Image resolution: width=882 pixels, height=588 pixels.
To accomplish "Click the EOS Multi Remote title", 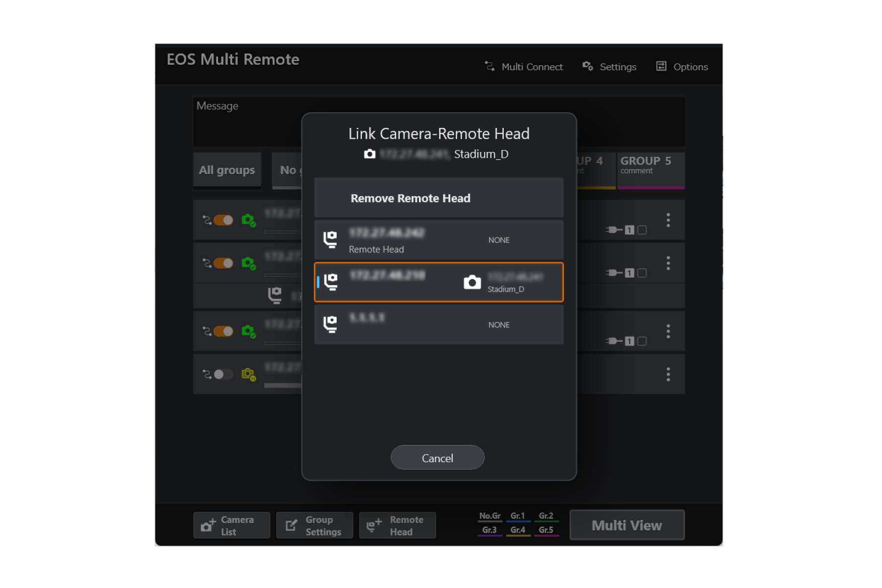I will coord(233,59).
